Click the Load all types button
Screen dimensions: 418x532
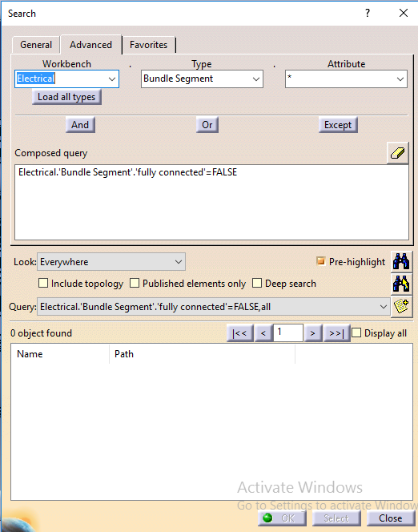pyautogui.click(x=66, y=97)
